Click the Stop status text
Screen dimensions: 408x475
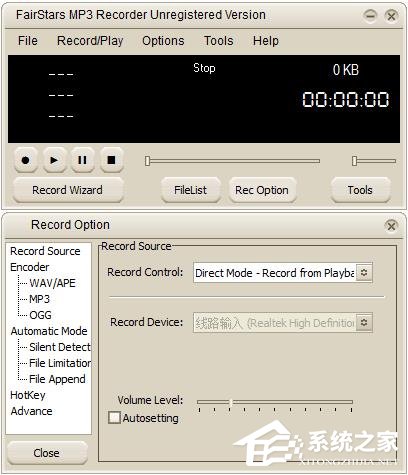click(x=204, y=68)
